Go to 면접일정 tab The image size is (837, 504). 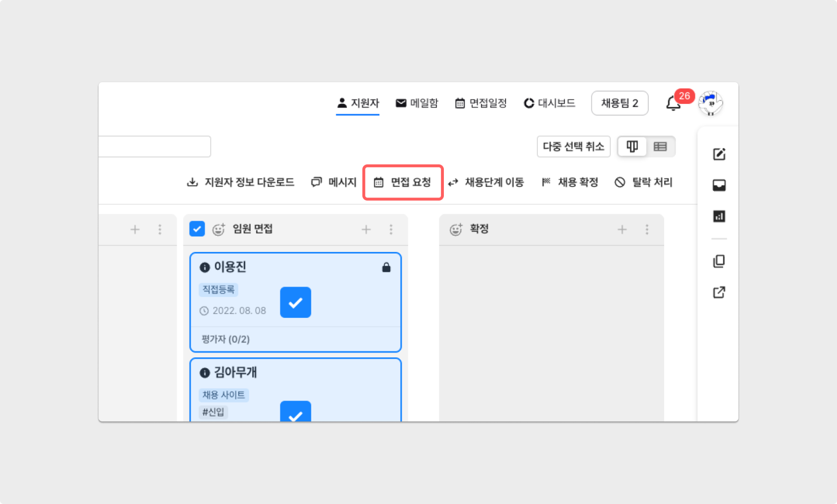[481, 103]
